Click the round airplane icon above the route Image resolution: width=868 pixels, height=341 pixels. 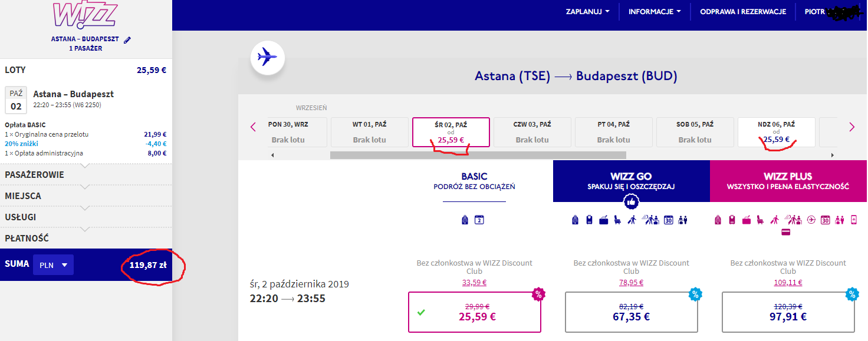(x=268, y=58)
